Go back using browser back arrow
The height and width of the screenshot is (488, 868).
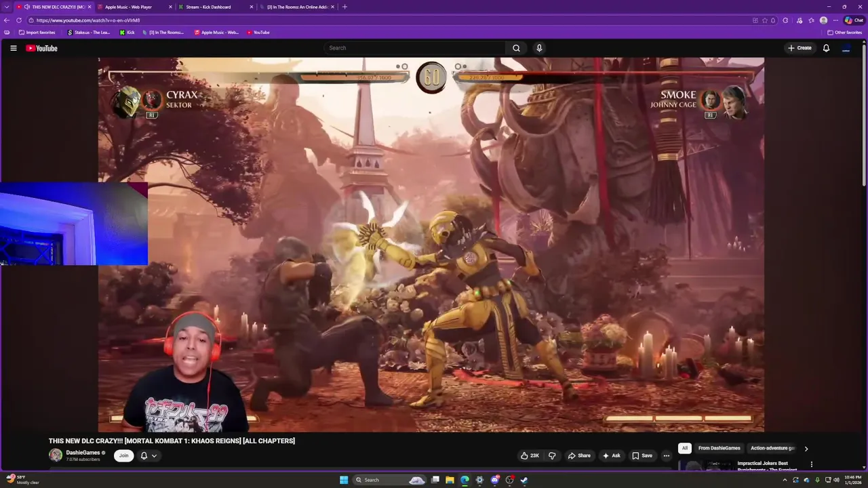coord(7,20)
